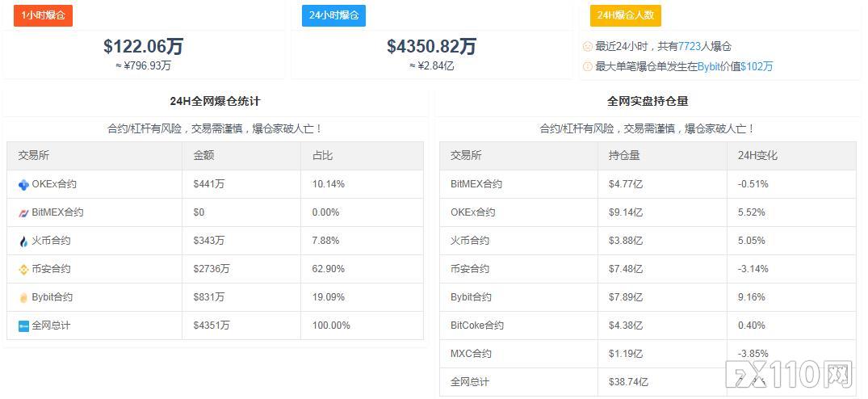Click the 金额 column header
868x399 pixels.
tap(203, 156)
